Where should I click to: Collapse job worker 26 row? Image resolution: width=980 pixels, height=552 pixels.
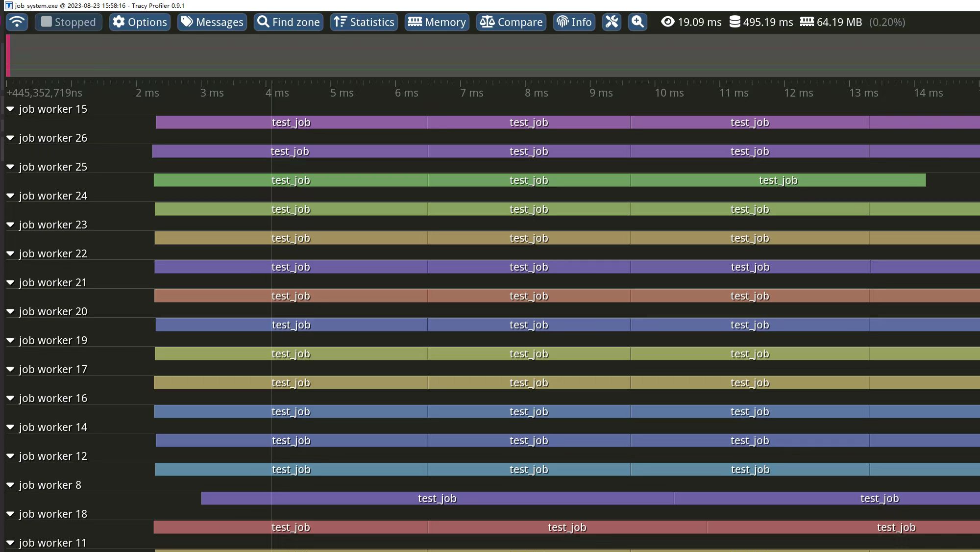11,137
